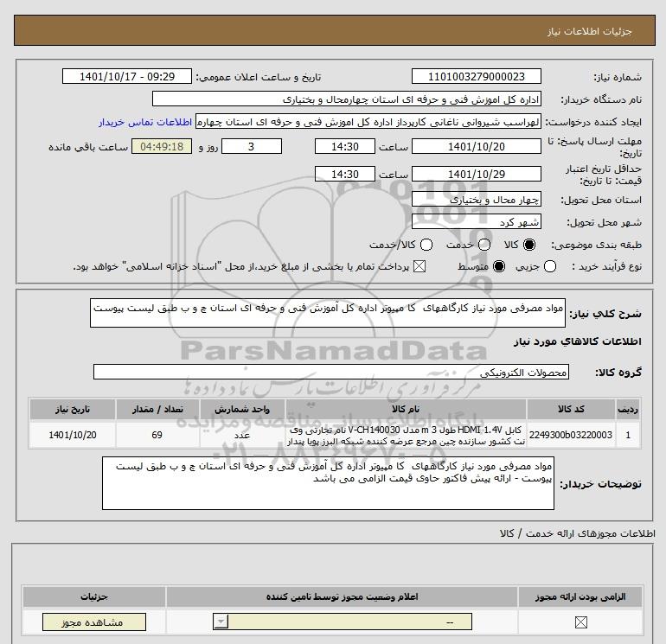The height and width of the screenshot is (644, 666).
Task: Click the quantity cell showing 69
Action: [x=157, y=435]
